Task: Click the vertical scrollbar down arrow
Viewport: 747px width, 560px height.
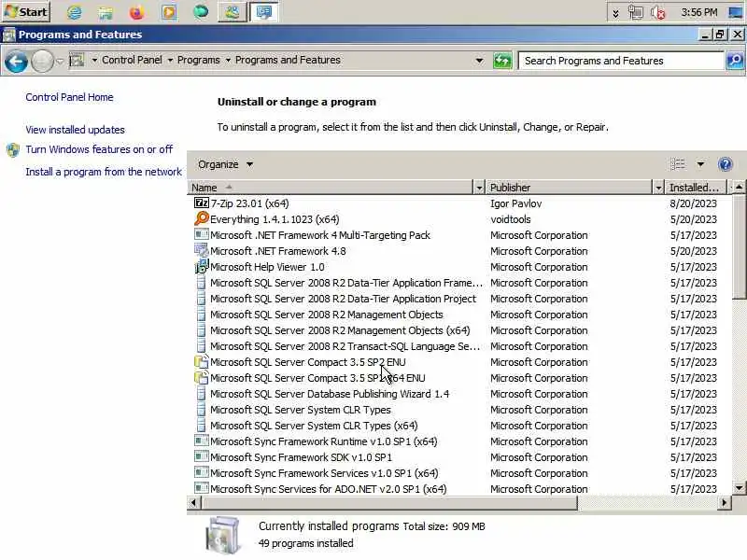Action: [739, 487]
